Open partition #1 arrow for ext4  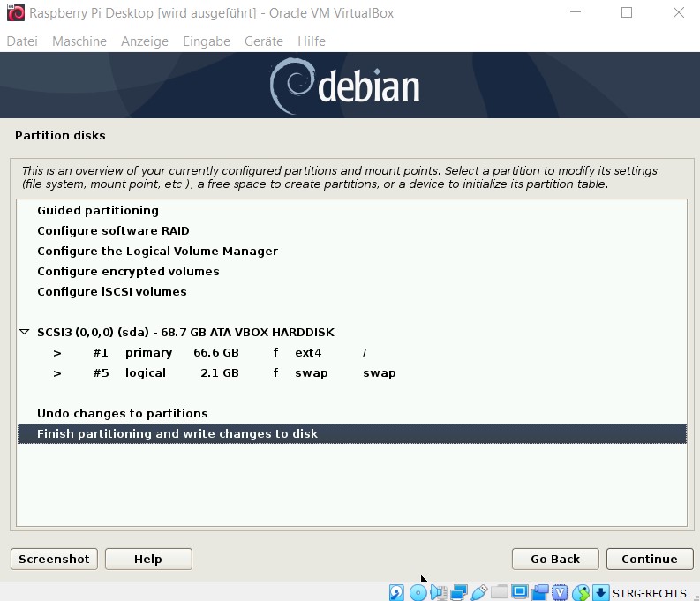57,353
